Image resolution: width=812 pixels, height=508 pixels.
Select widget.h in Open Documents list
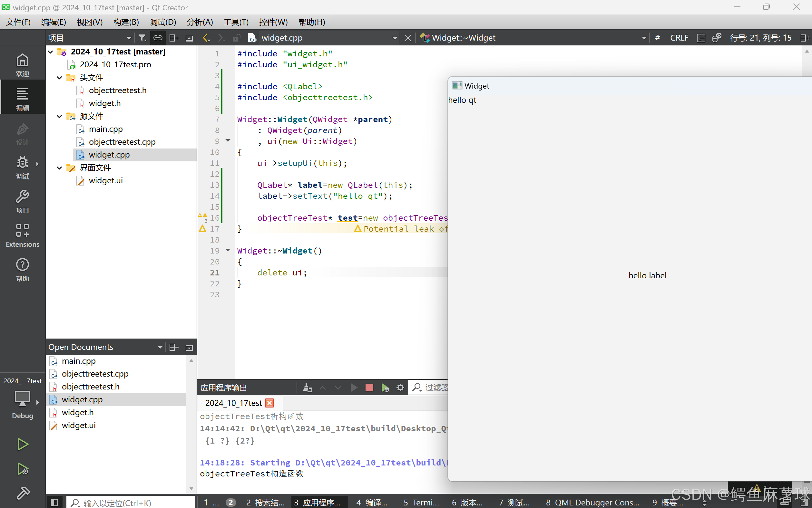(x=78, y=412)
